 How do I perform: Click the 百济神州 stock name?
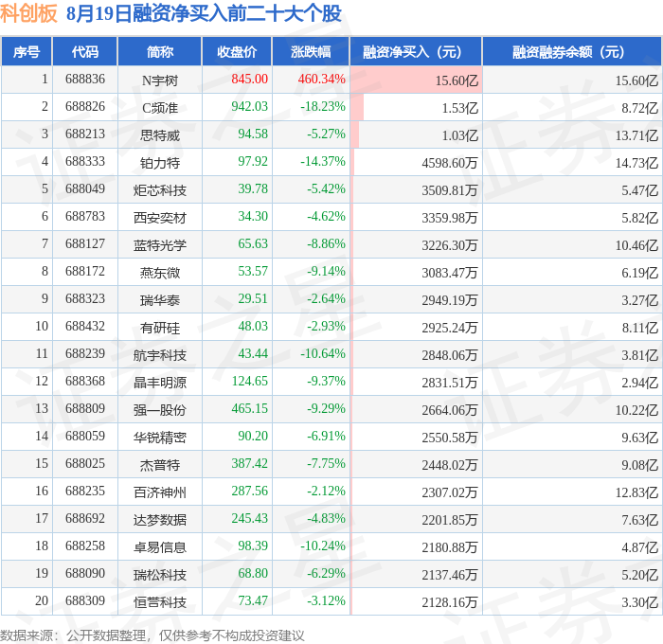click(x=160, y=492)
